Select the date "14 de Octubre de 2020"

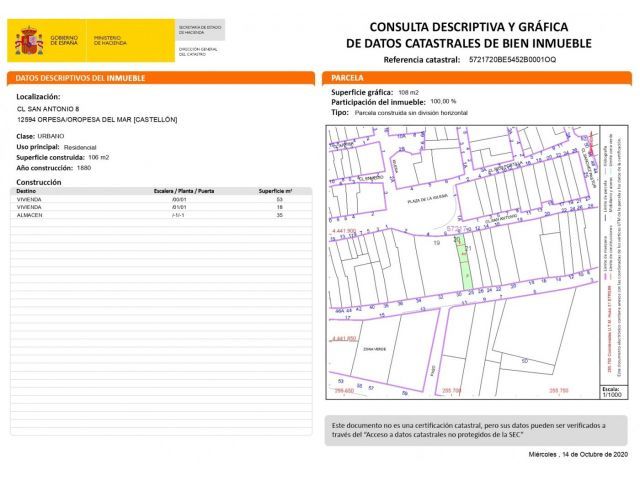[595, 454]
